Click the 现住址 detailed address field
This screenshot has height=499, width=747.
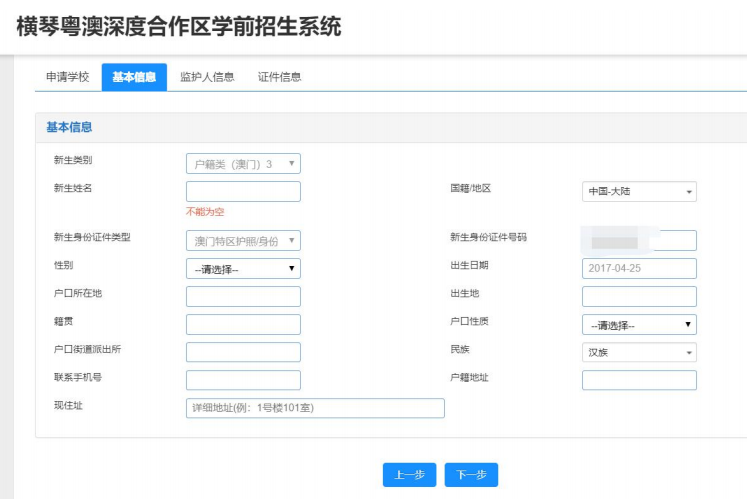[315, 408]
